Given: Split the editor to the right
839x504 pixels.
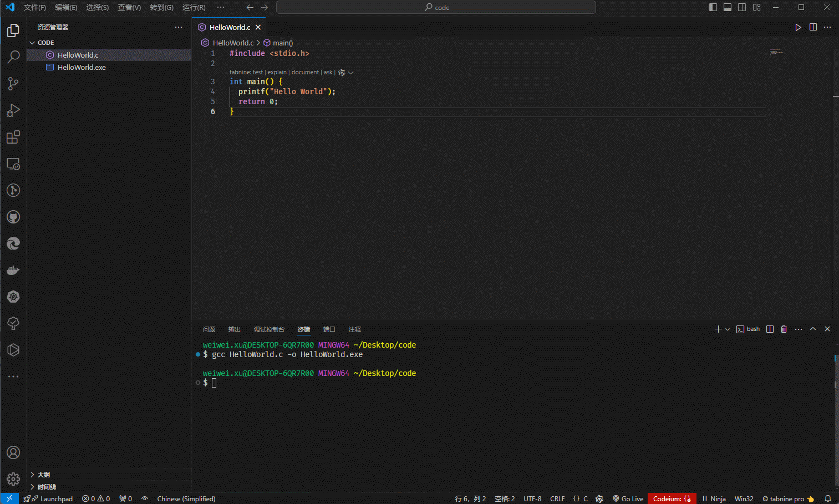Looking at the screenshot, I should pos(813,27).
